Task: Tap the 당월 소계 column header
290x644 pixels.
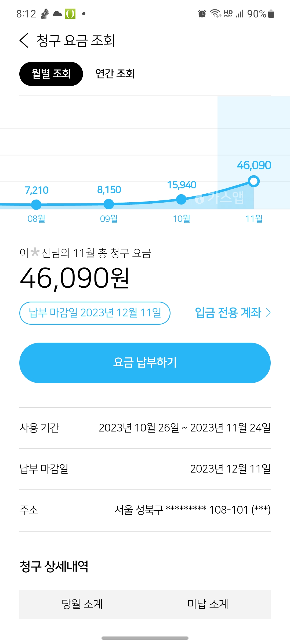Action: [82, 604]
